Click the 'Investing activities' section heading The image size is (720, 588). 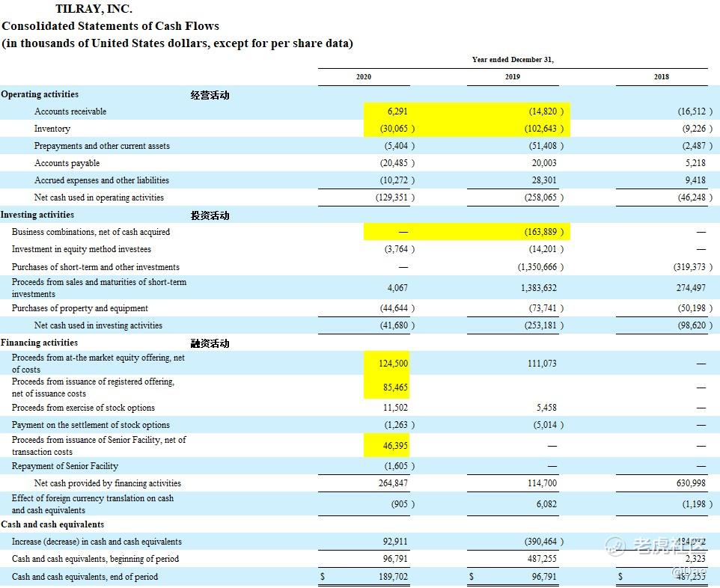click(37, 215)
